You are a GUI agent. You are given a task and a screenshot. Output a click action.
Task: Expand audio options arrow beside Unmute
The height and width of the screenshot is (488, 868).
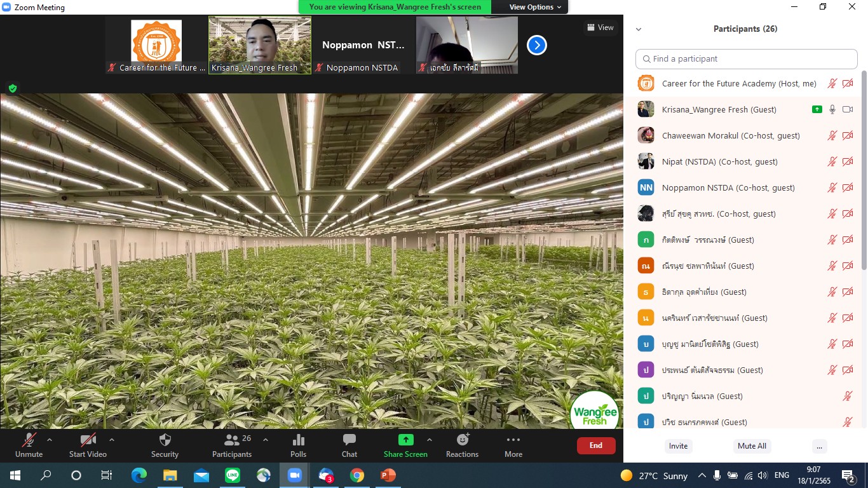tap(50, 440)
